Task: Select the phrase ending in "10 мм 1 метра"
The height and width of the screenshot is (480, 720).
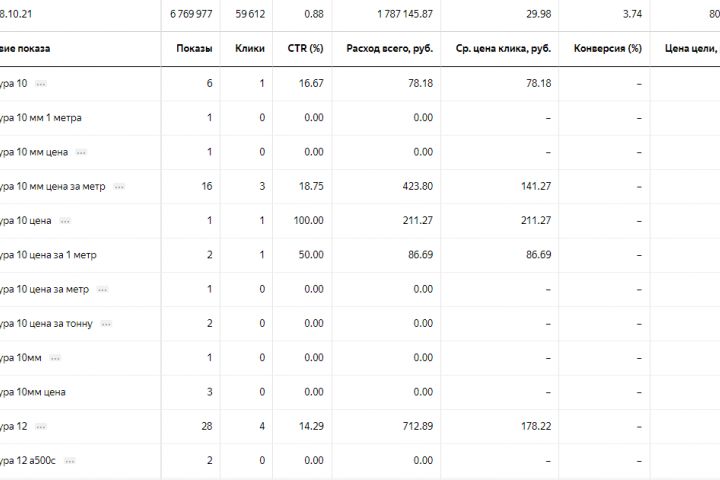Action: (x=42, y=118)
